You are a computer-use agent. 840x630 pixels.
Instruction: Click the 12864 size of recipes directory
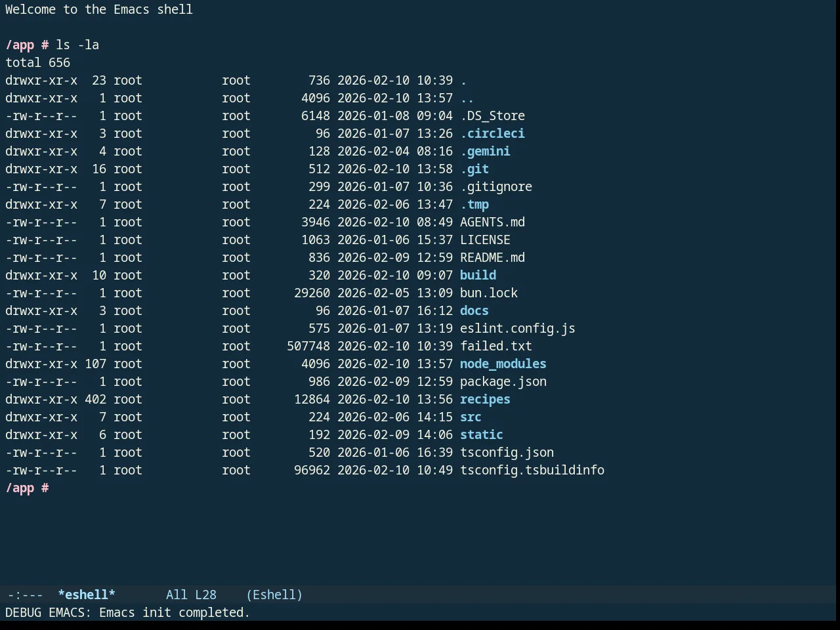coord(312,399)
